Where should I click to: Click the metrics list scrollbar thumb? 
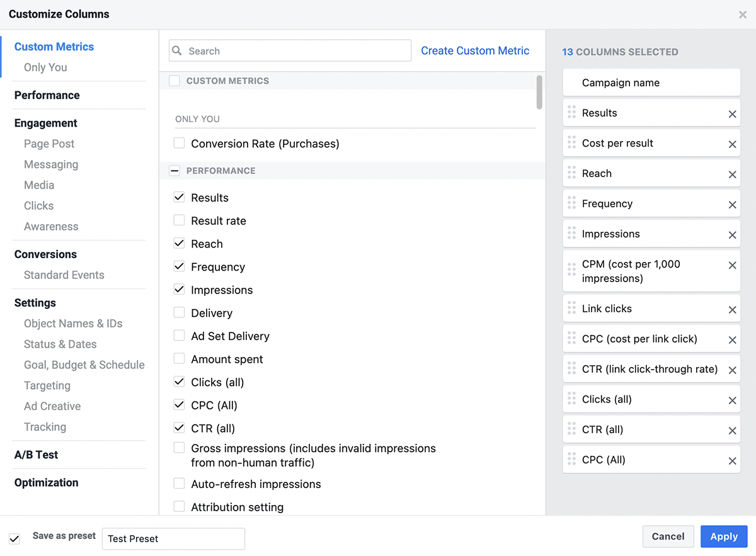(539, 92)
